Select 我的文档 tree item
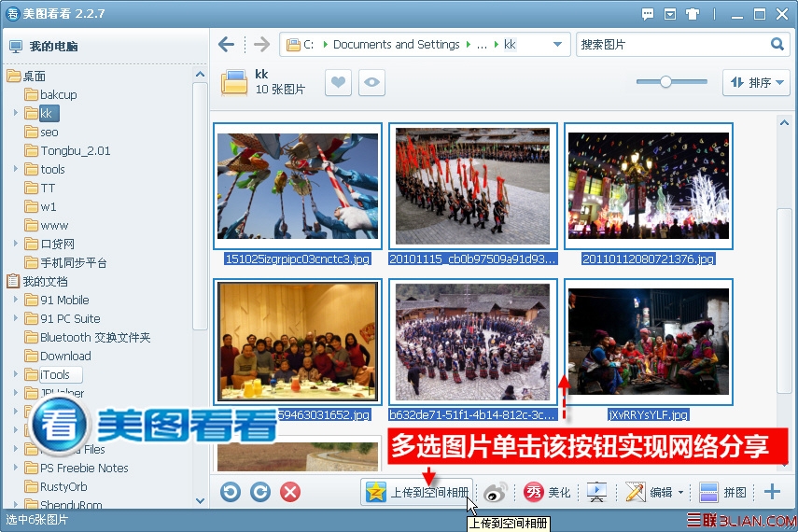798x532 pixels. tap(37, 281)
